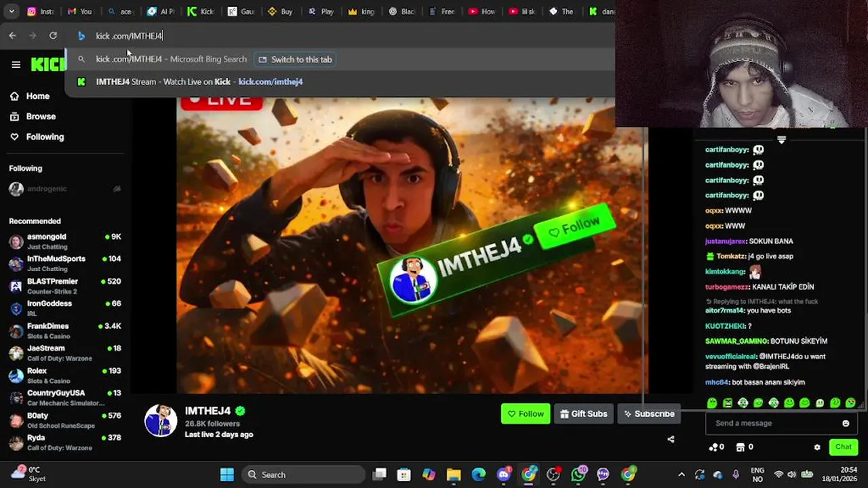Viewport: 868px width, 488px height.
Task: Click aitor7rma14 username in chat
Action: 726,310
